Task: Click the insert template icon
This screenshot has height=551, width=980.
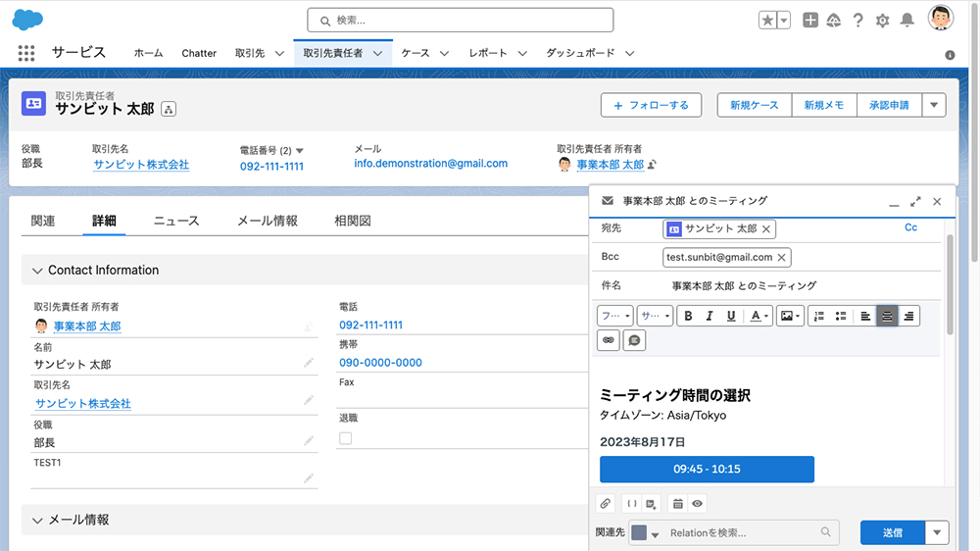Action: [651, 504]
